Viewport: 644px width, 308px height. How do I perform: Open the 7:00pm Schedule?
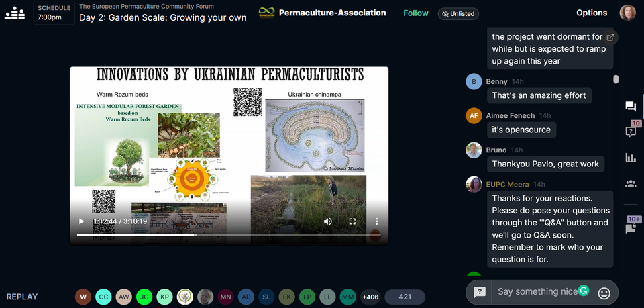pyautogui.click(x=54, y=13)
